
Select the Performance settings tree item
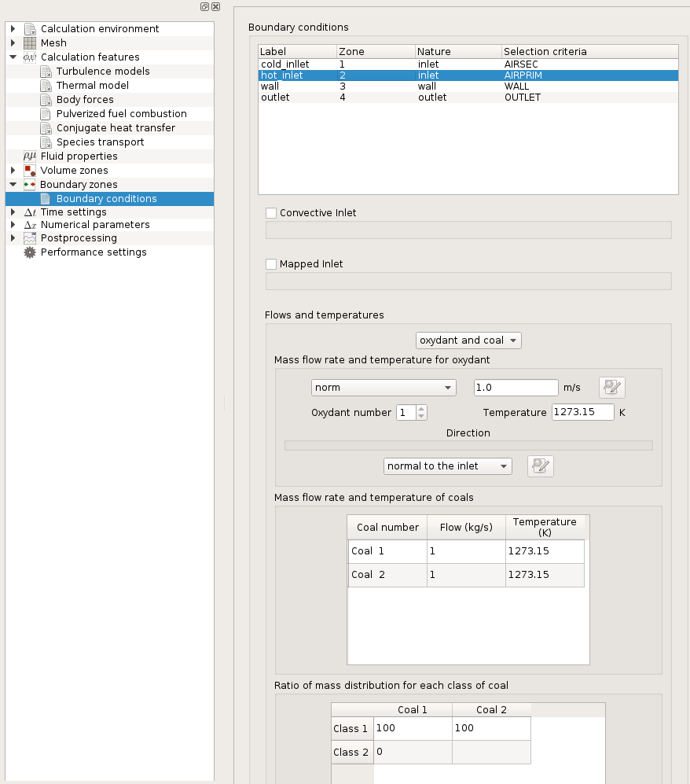pos(94,252)
